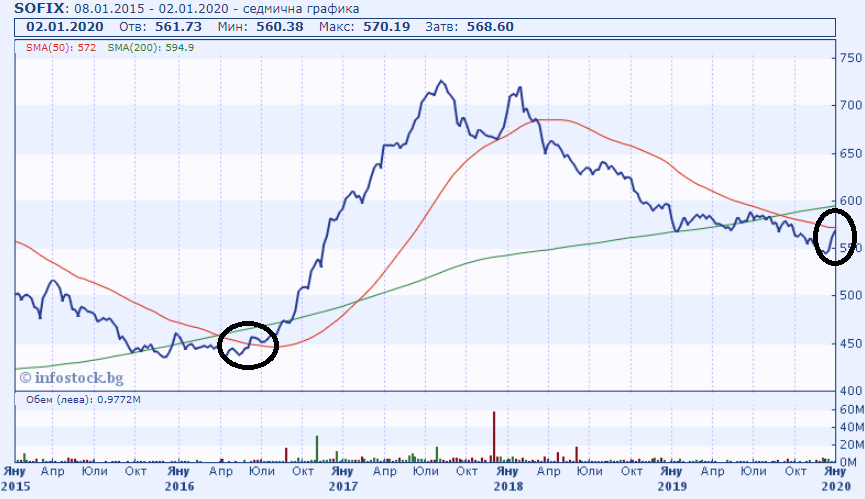Click the 750 price axis label
865x499 pixels.
click(x=850, y=58)
